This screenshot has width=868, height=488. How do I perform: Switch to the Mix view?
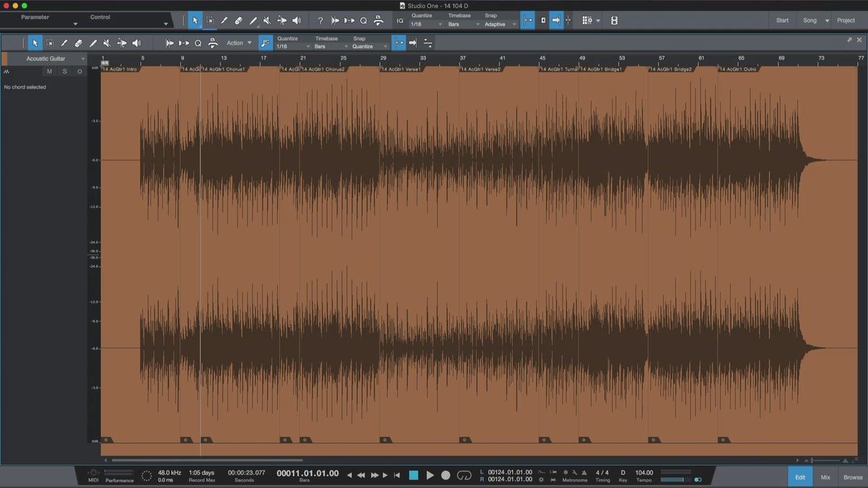point(825,477)
